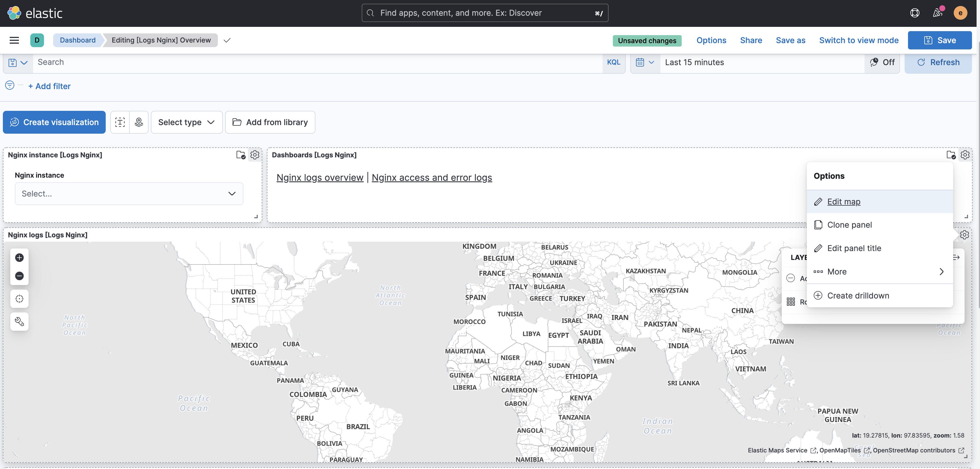Open the Nginx instance Select combo box
The height and width of the screenshot is (469, 980).
129,194
